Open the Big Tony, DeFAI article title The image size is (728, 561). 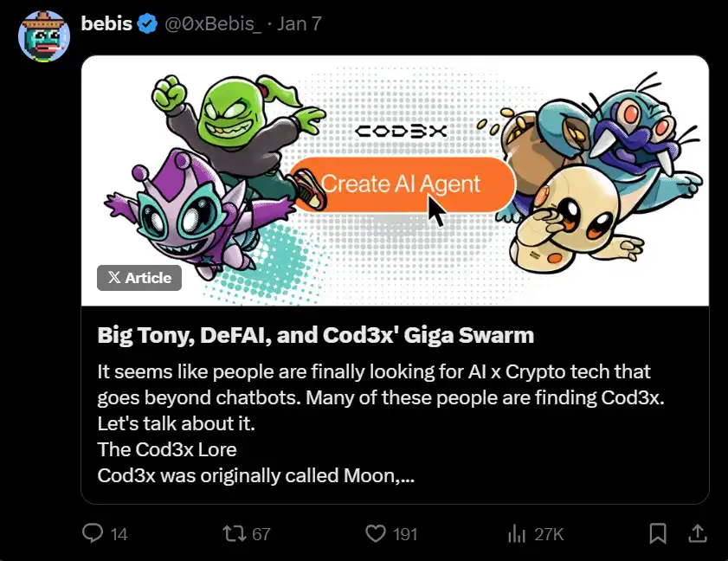pyautogui.click(x=315, y=334)
